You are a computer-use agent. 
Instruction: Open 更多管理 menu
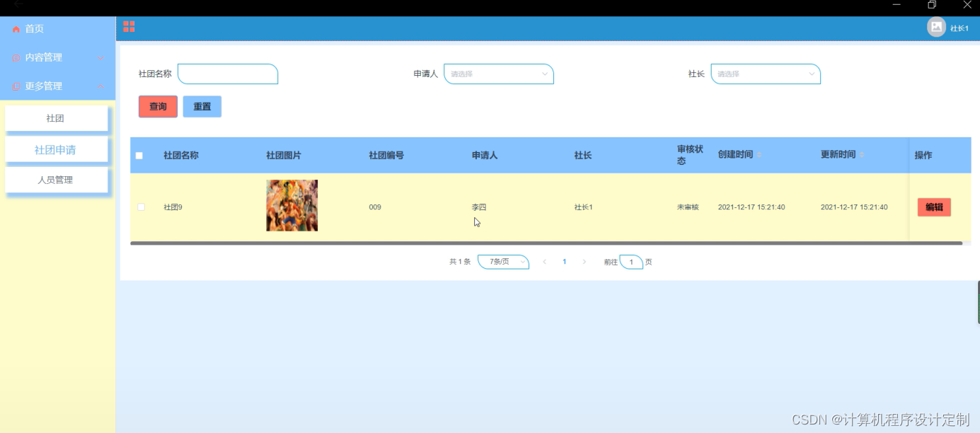(57, 86)
